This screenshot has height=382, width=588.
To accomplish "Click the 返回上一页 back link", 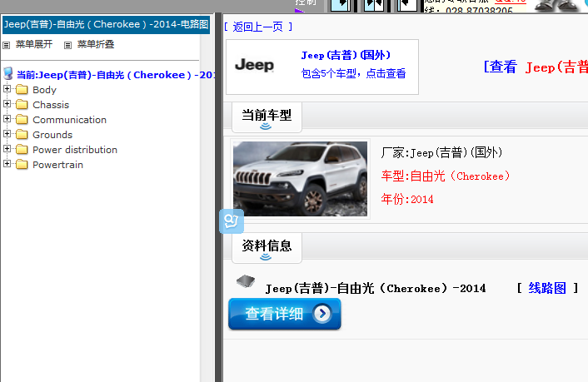I will click(x=257, y=27).
